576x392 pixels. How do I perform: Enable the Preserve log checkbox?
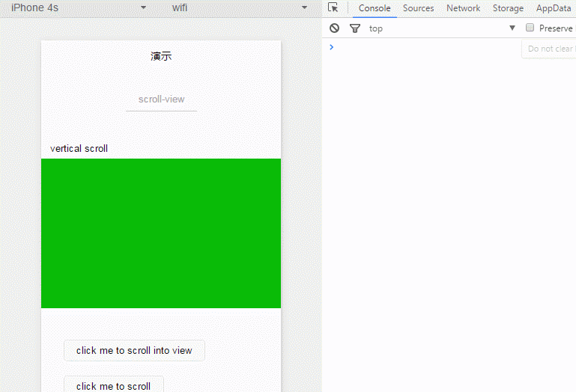(x=530, y=28)
